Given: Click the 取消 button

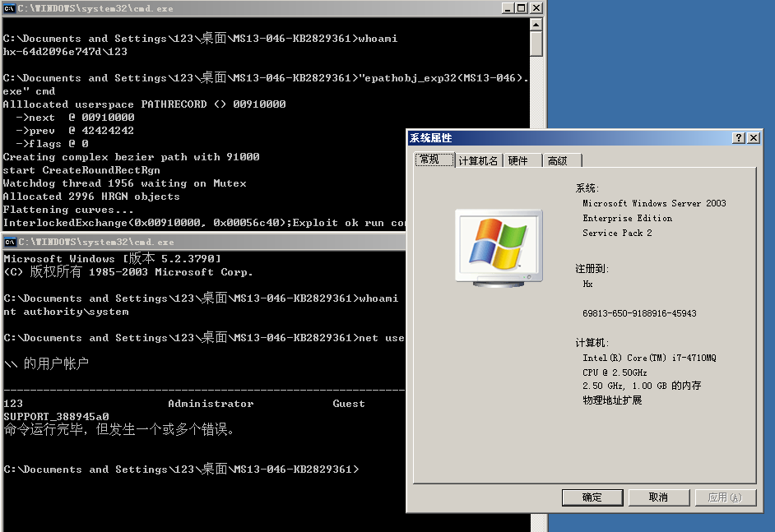Looking at the screenshot, I should [658, 497].
